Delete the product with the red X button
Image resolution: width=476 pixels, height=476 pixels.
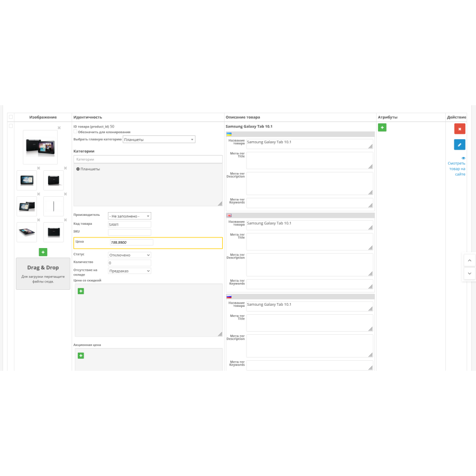tap(460, 129)
